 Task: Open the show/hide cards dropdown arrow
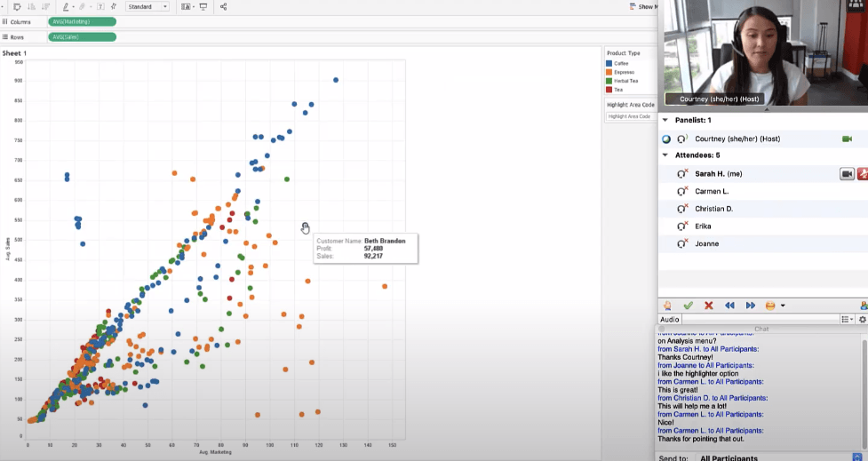193,7
